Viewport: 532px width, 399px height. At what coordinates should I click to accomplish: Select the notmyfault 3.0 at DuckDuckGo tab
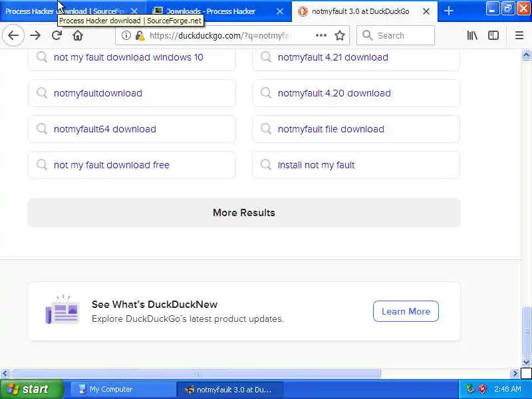tap(360, 11)
